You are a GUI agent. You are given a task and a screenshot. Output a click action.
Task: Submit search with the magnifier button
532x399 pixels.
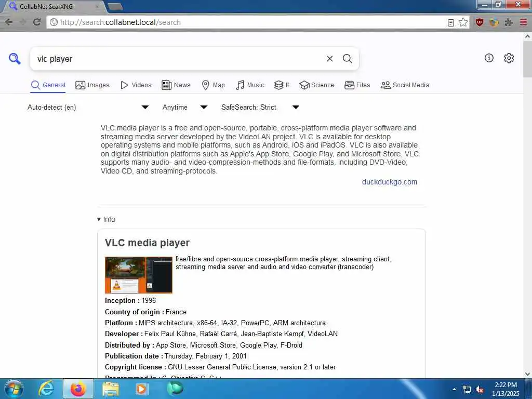tap(347, 59)
